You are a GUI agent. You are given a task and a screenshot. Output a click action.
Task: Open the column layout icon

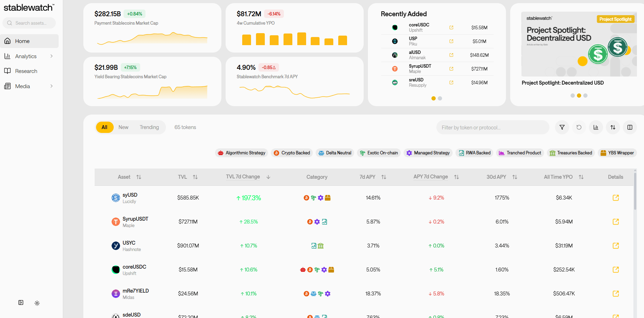pyautogui.click(x=630, y=127)
